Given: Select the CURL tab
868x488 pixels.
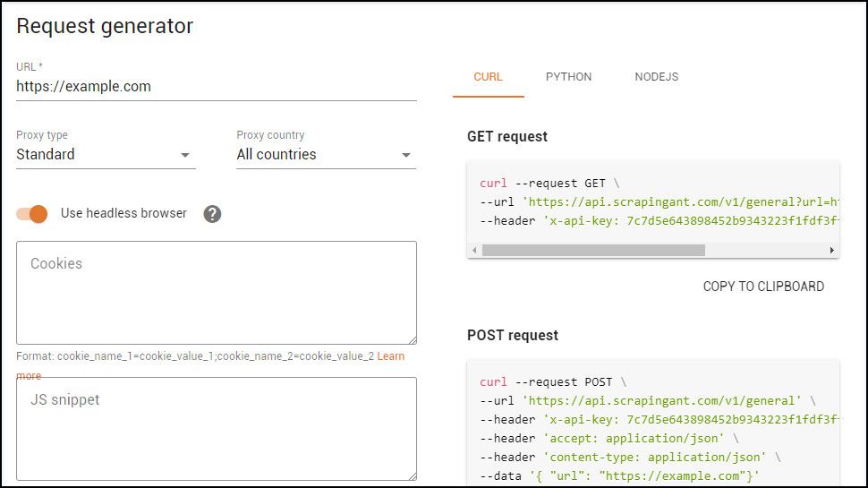Looking at the screenshot, I should 488,77.
